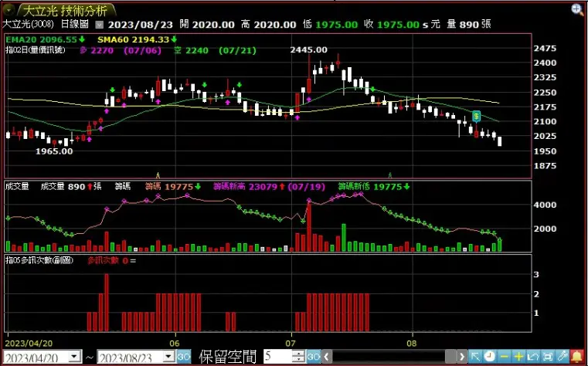Click the 保留空間 spinner arrows
This screenshot has height=366, width=588.
(x=298, y=356)
